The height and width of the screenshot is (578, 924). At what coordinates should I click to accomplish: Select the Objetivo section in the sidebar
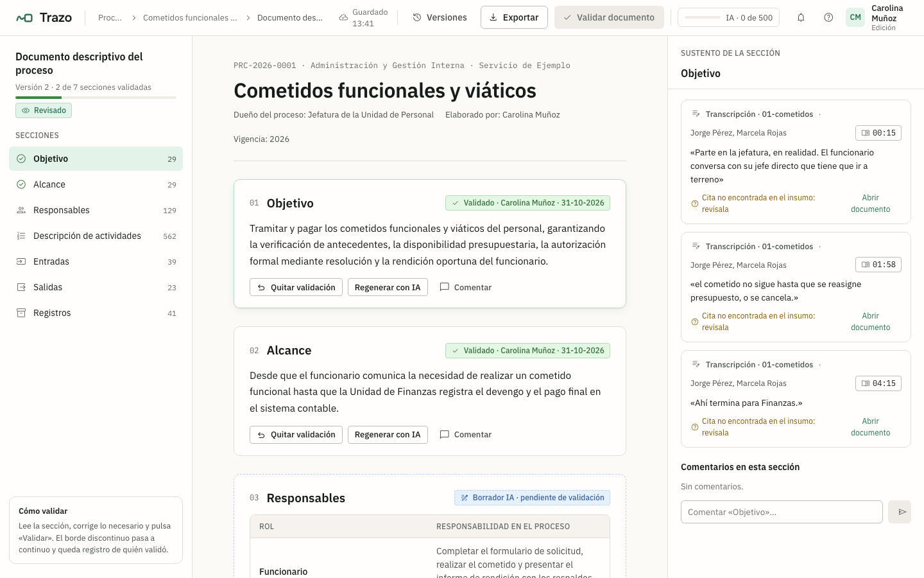coord(96,159)
